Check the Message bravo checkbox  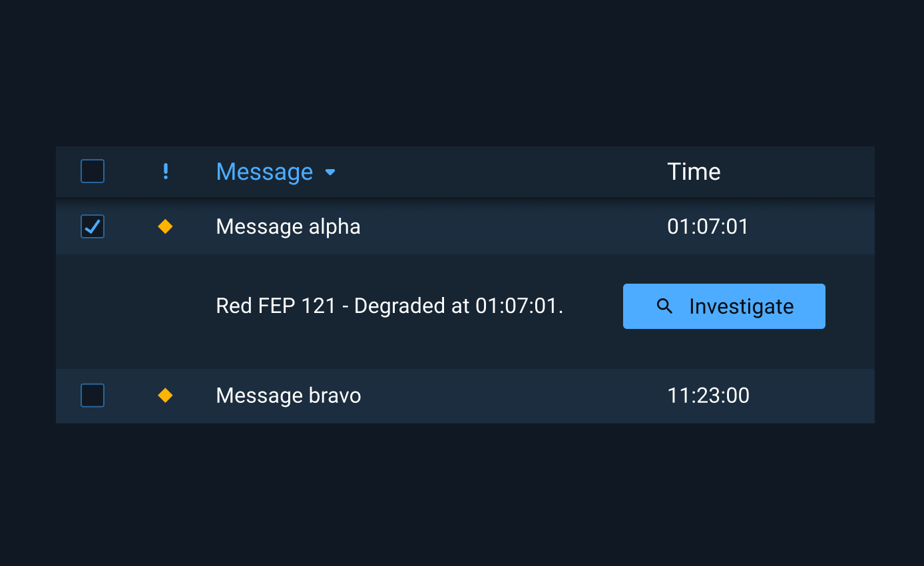(93, 396)
